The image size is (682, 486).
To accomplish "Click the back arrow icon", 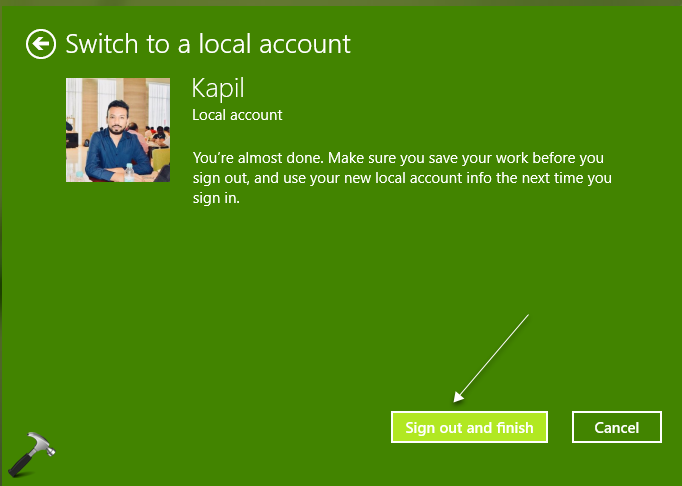I will [x=41, y=44].
